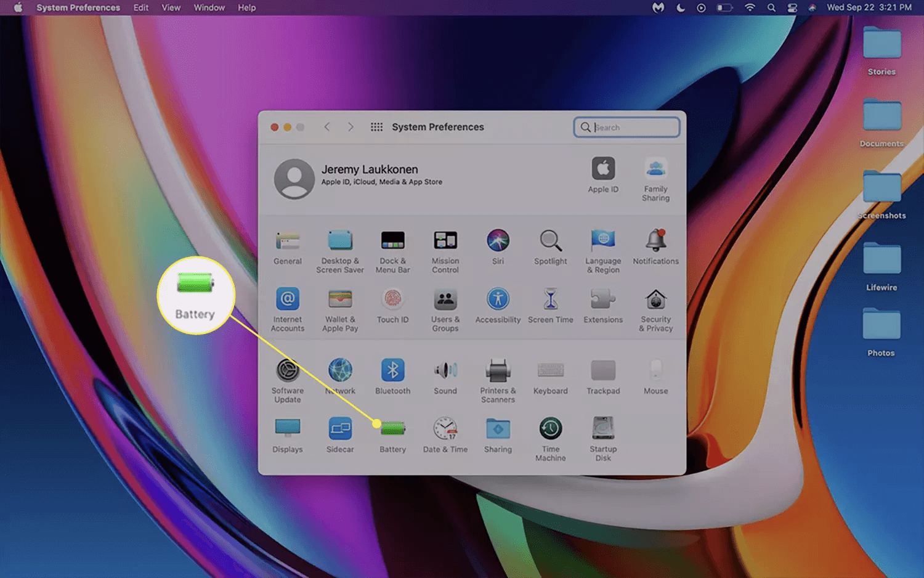
Task: Open the Battery pane in the preferences grid
Action: click(x=393, y=436)
